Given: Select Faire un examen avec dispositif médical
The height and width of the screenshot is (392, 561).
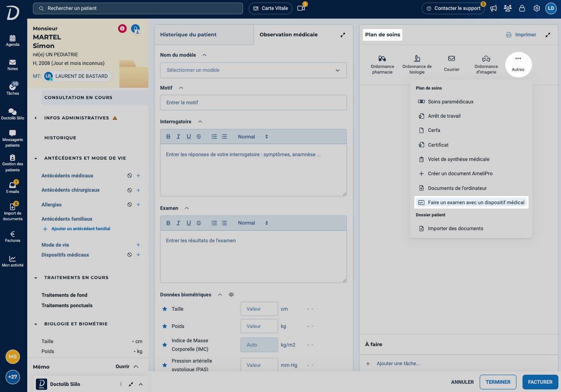Looking at the screenshot, I should pyautogui.click(x=471, y=202).
